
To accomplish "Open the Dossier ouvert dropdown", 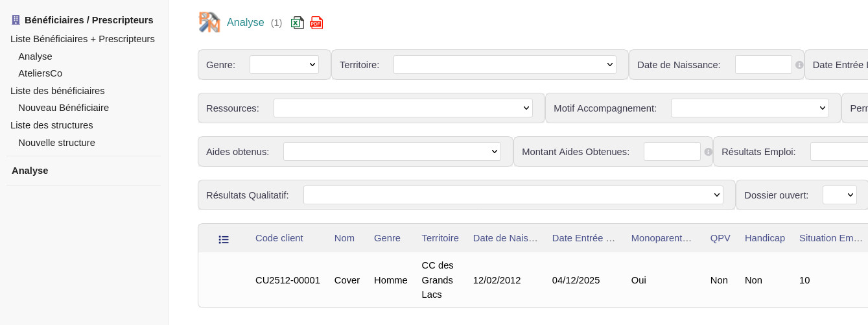I will click(x=839, y=195).
